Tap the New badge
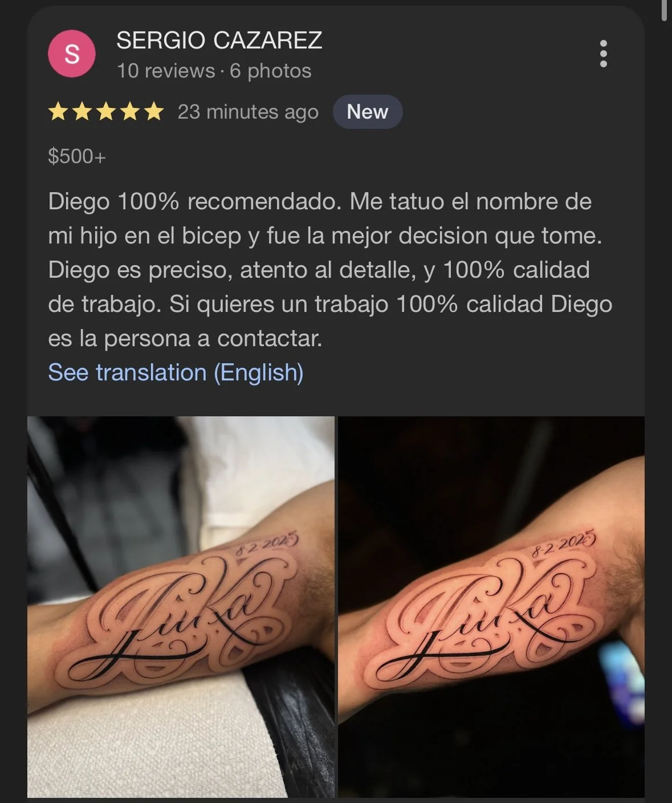Viewport: 672px width, 803px height. pyautogui.click(x=368, y=112)
